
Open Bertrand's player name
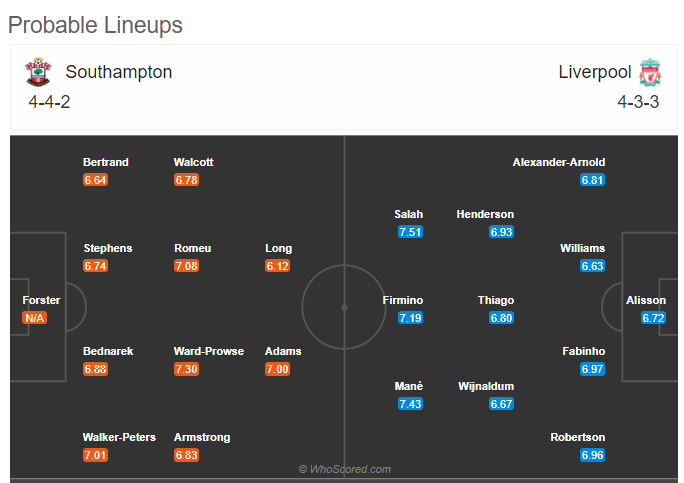[106, 162]
